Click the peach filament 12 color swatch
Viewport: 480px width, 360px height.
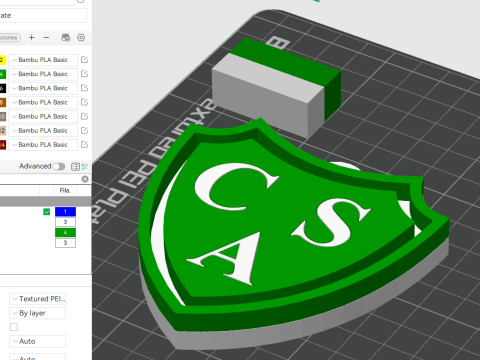click(x=3, y=130)
